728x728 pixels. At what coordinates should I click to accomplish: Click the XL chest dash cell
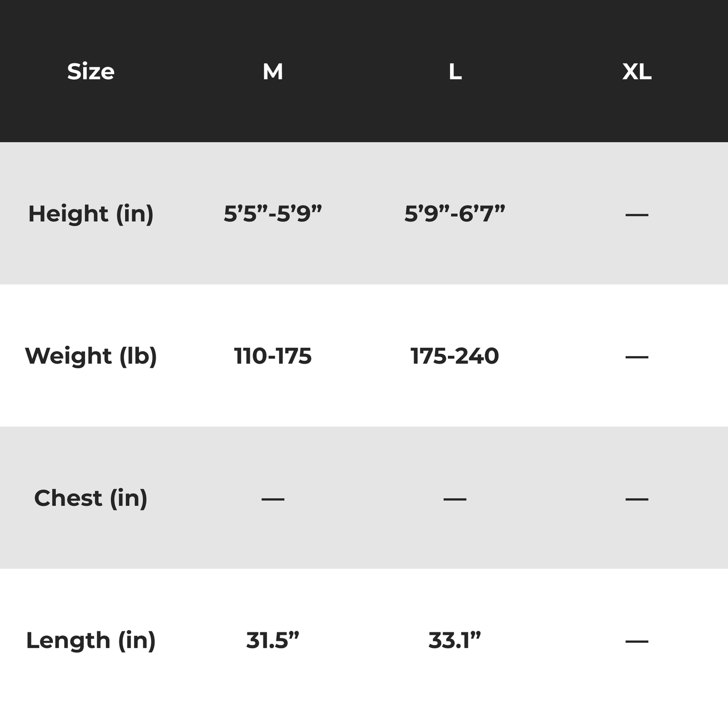637,499
